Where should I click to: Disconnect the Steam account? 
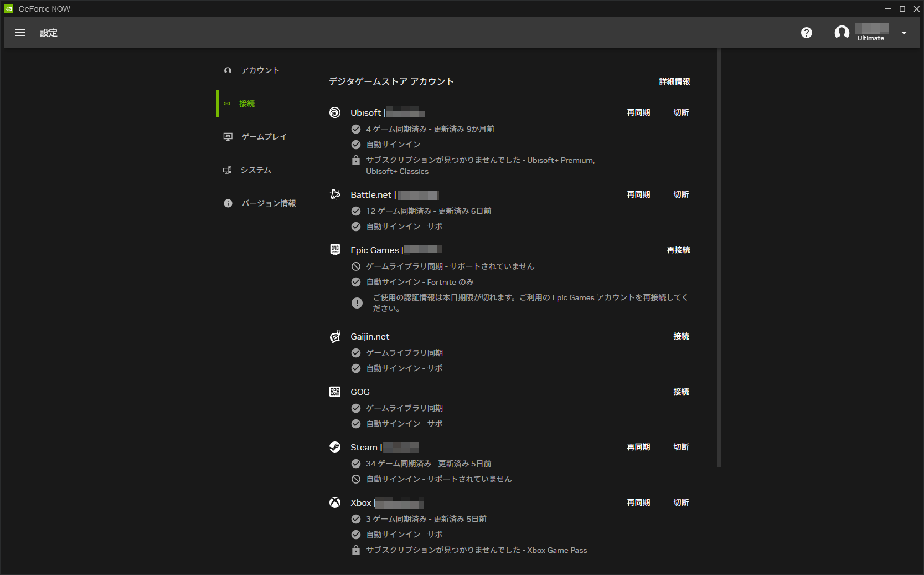pyautogui.click(x=681, y=447)
